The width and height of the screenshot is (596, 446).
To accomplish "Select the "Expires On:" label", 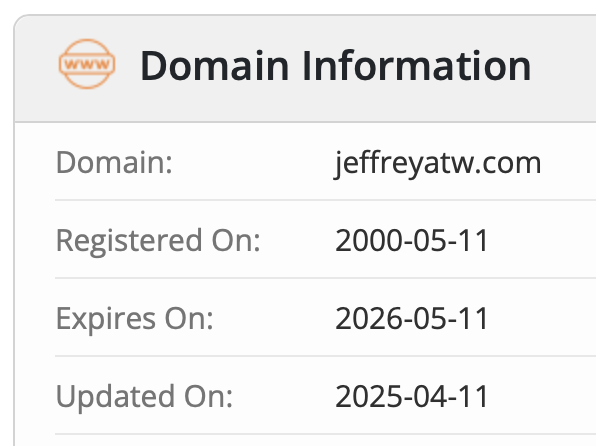I will tap(135, 319).
